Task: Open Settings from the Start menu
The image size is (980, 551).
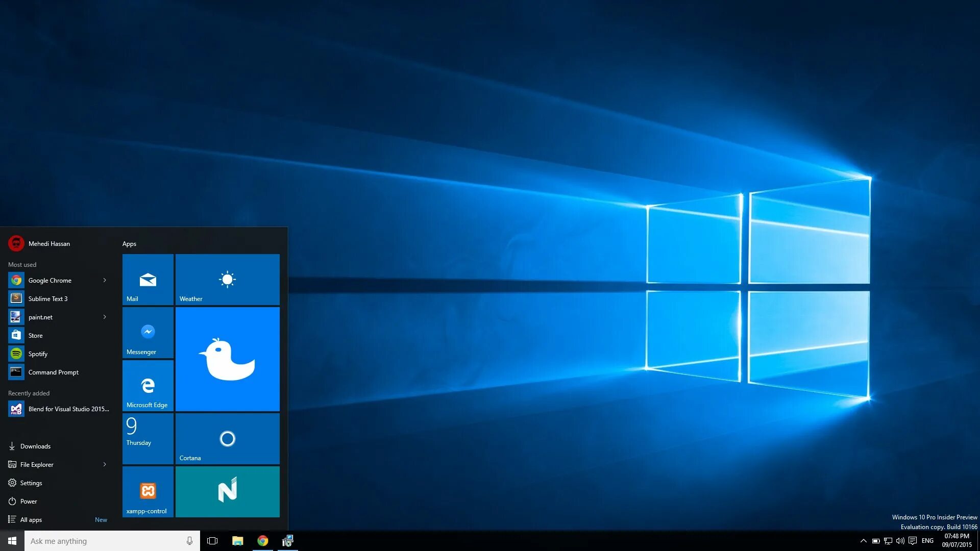Action: pyautogui.click(x=31, y=483)
